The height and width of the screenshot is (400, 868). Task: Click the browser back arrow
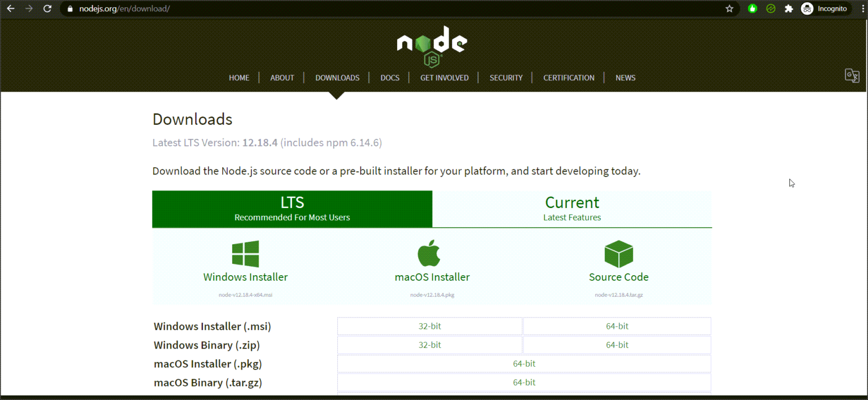[11, 8]
